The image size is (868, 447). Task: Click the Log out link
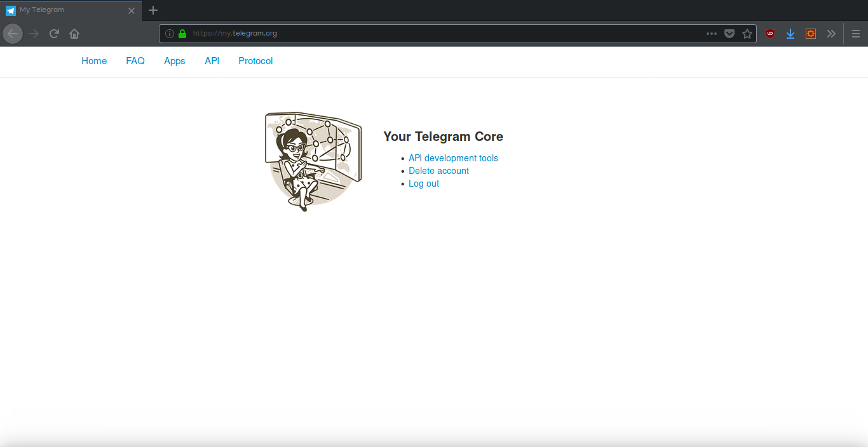pyautogui.click(x=424, y=183)
